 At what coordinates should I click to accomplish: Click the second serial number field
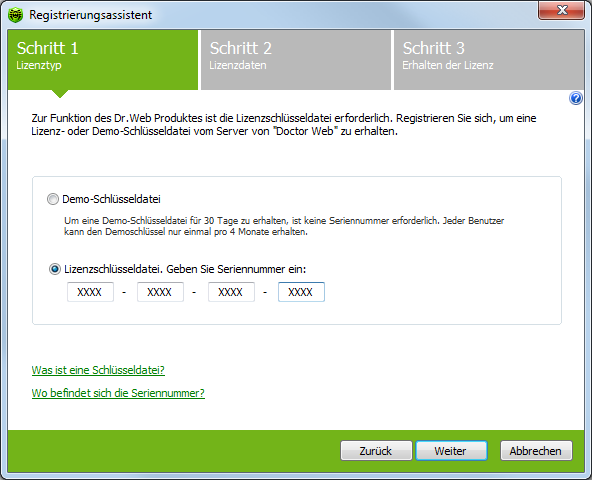(x=160, y=292)
